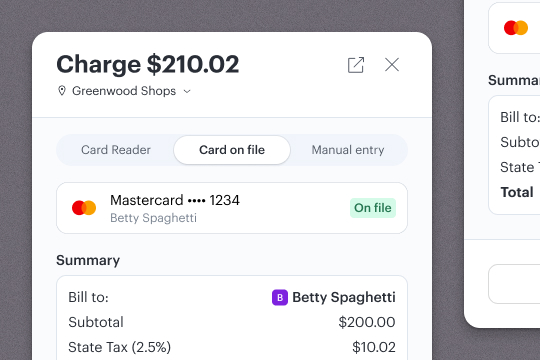Click the Mastercard logo in the card row

(84, 208)
